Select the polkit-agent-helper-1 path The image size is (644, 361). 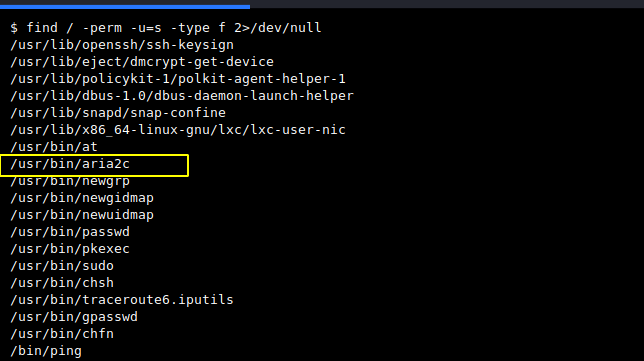(178, 79)
